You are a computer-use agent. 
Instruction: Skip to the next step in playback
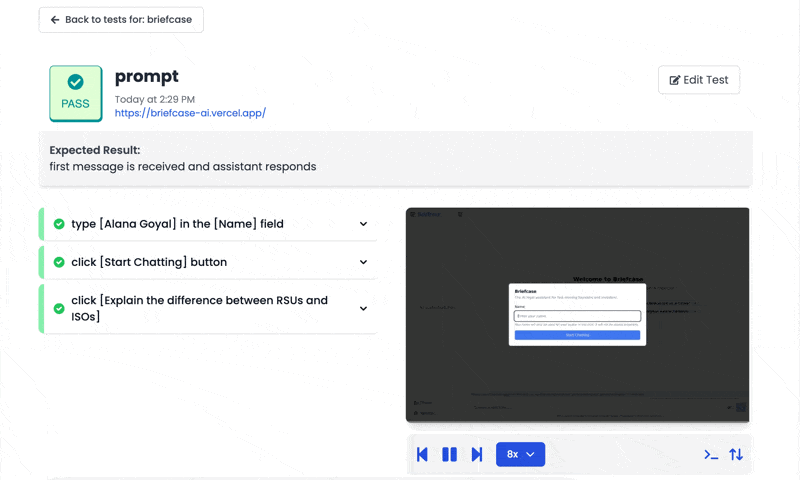click(477, 454)
